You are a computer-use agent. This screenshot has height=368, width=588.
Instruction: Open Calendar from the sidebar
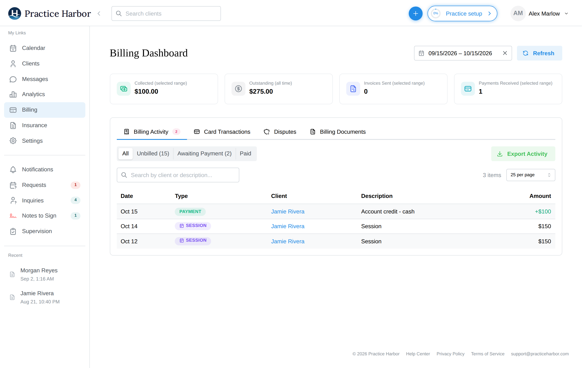(45, 48)
